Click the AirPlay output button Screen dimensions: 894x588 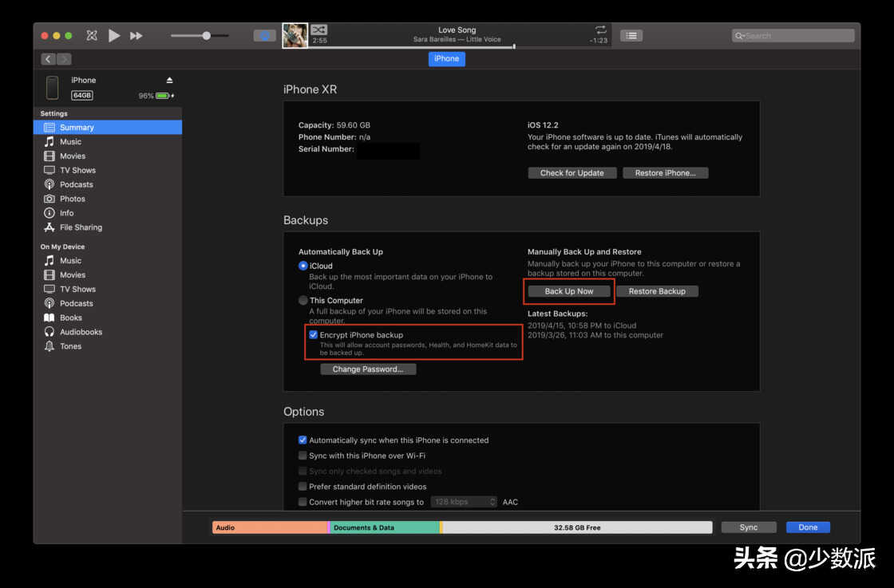click(264, 35)
